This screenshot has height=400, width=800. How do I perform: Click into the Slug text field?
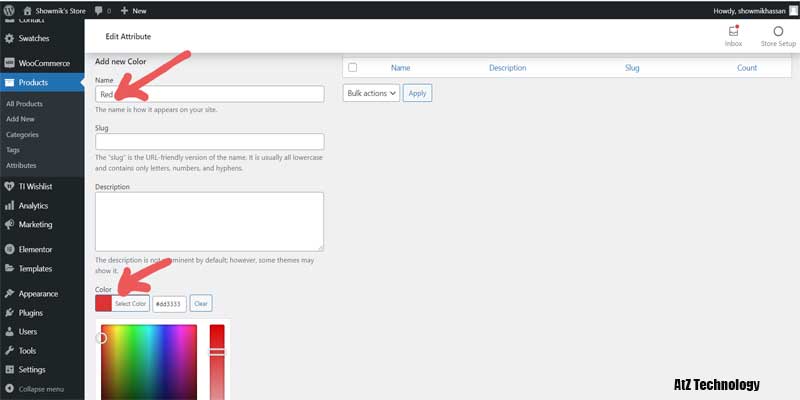point(209,142)
